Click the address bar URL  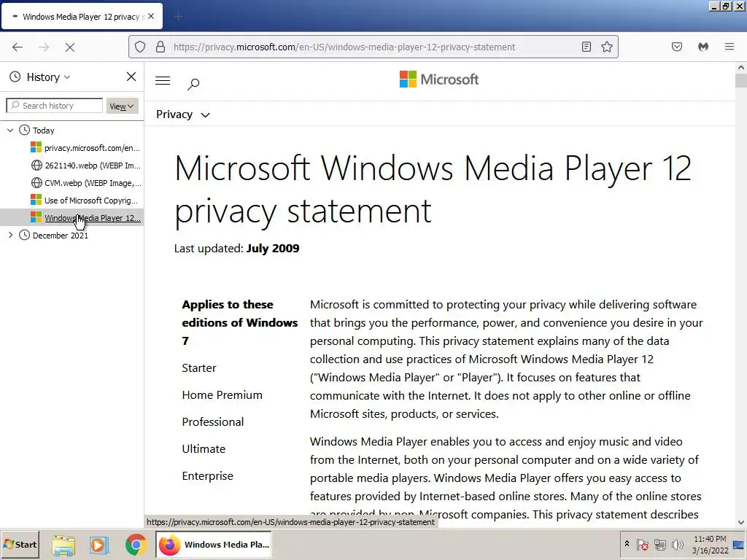point(344,47)
